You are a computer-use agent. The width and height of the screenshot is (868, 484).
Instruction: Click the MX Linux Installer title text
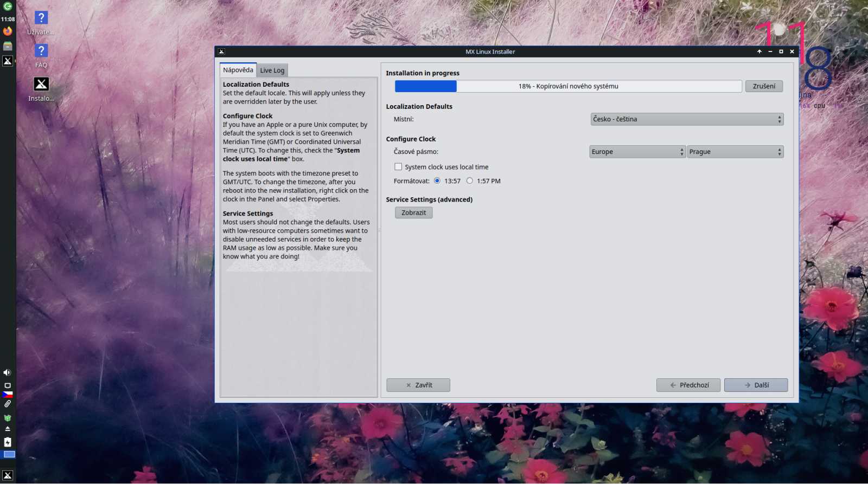tap(490, 51)
